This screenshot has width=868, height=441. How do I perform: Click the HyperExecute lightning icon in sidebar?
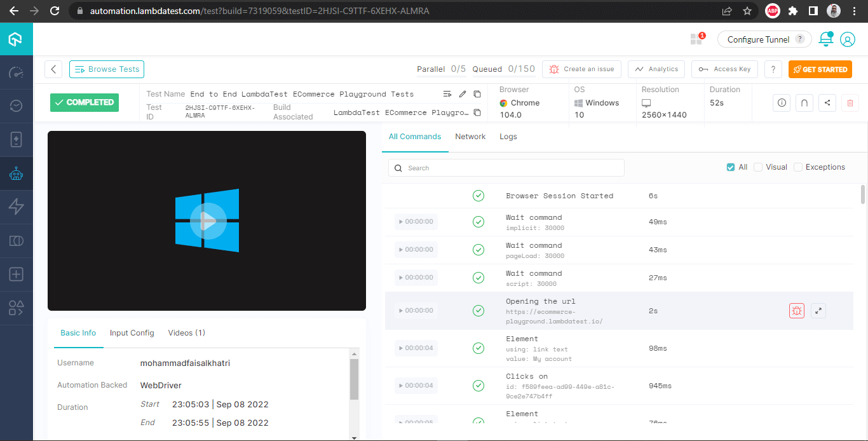click(x=16, y=207)
